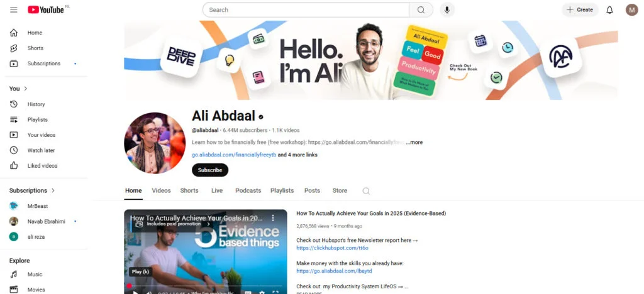Click the search magnifier button
644x294 pixels.
(x=421, y=10)
